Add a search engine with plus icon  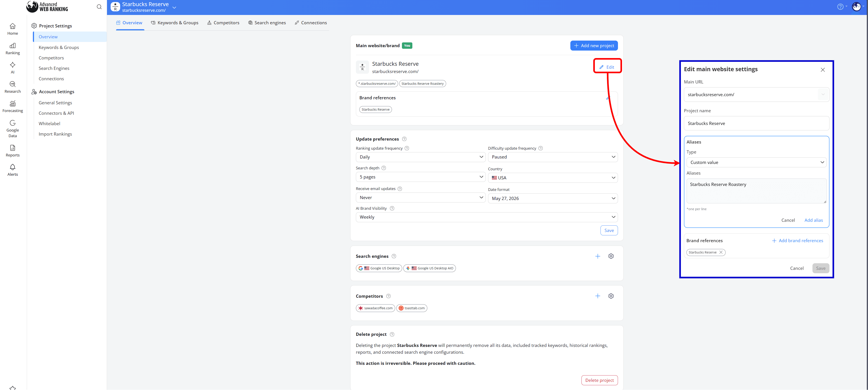tap(597, 256)
